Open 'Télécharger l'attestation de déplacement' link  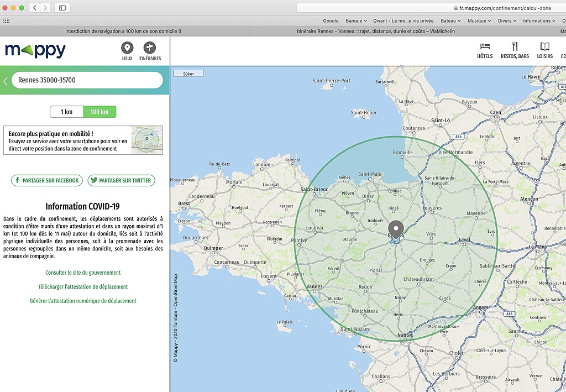point(83,287)
